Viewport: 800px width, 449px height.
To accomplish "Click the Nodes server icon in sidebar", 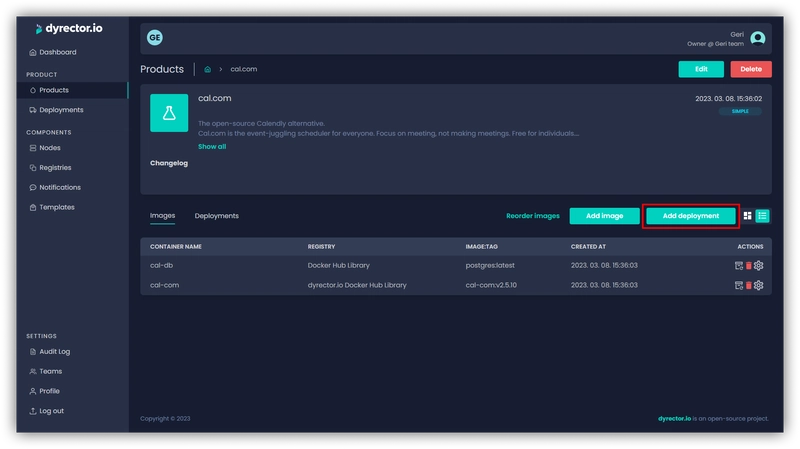I will (x=33, y=148).
